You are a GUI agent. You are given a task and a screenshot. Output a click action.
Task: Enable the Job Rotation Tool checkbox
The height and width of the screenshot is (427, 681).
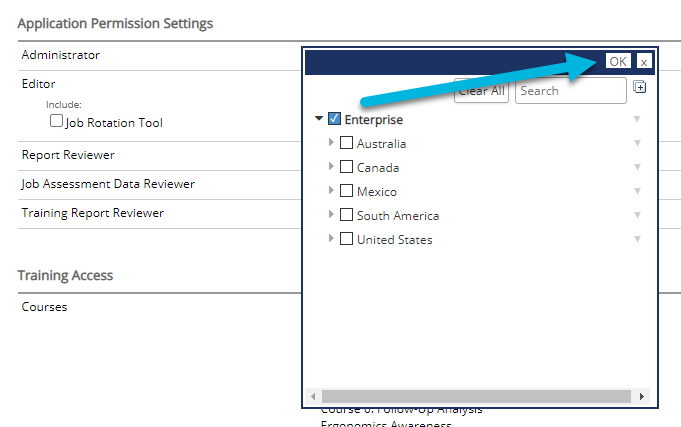click(56, 120)
